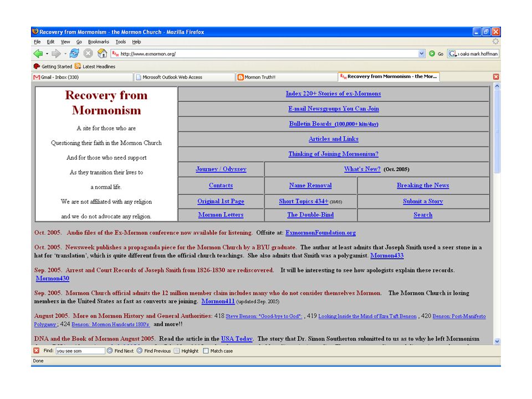Open the Back button history dropdown arrow
Viewport: 532px width, 399px height.
click(47, 54)
